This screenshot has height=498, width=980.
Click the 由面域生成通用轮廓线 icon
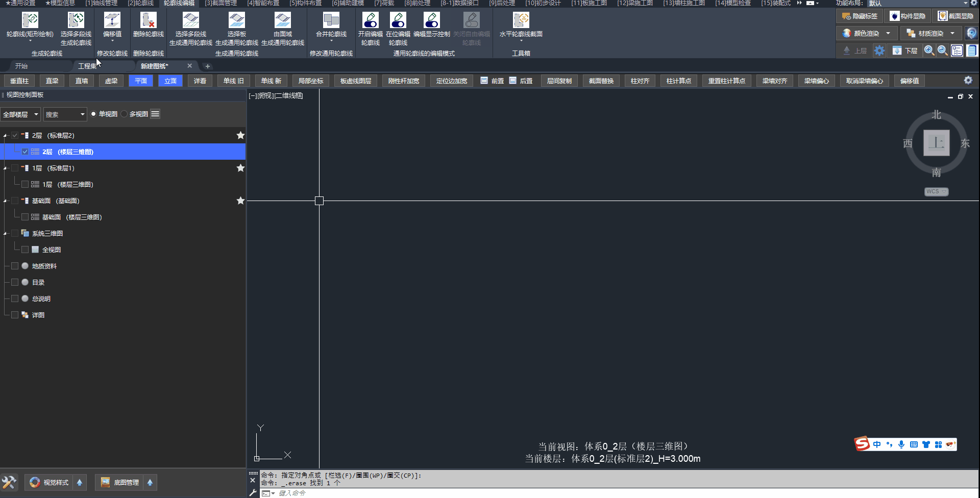pos(282,20)
